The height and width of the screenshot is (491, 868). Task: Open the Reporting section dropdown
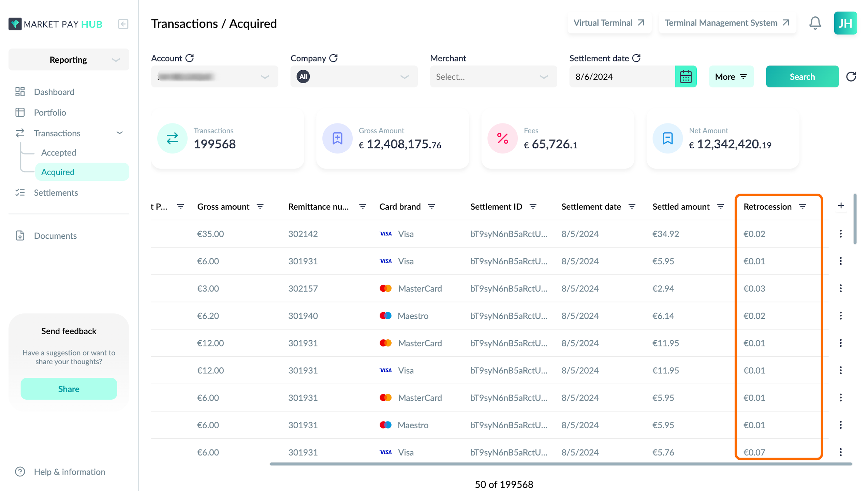click(69, 60)
